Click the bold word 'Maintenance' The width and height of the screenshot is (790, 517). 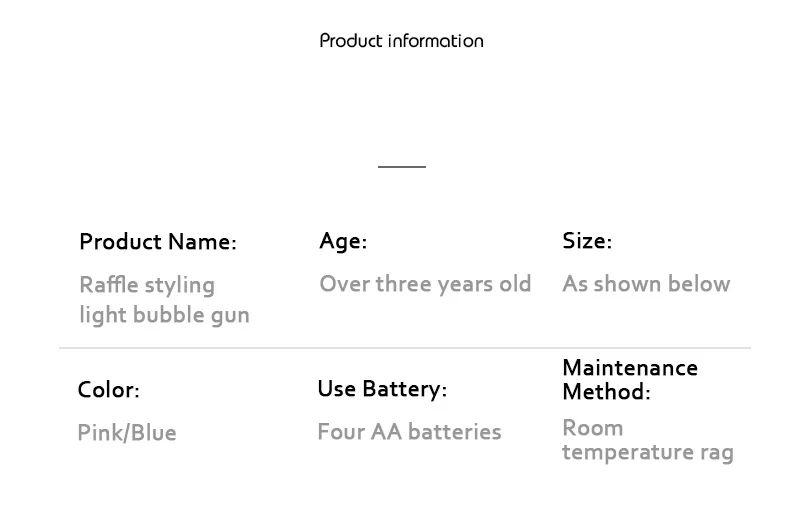[x=630, y=368]
